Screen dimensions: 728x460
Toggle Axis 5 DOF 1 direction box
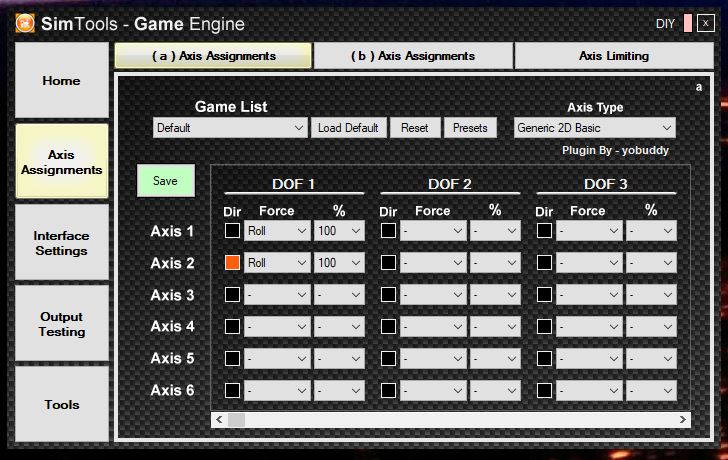[x=232, y=358]
